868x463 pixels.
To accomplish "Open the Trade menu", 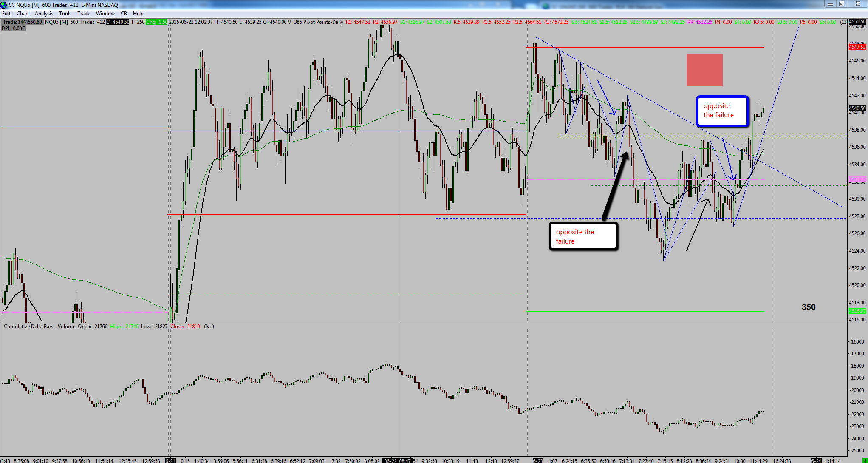I will tap(84, 14).
